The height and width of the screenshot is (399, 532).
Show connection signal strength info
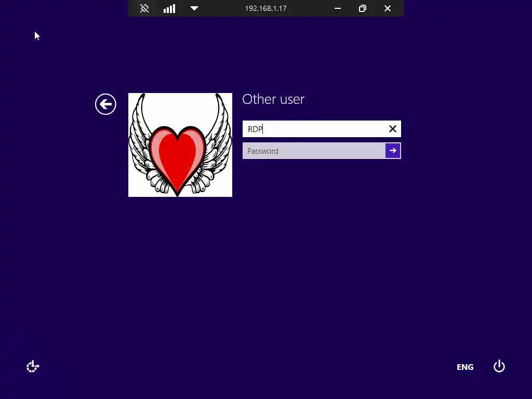pos(169,8)
